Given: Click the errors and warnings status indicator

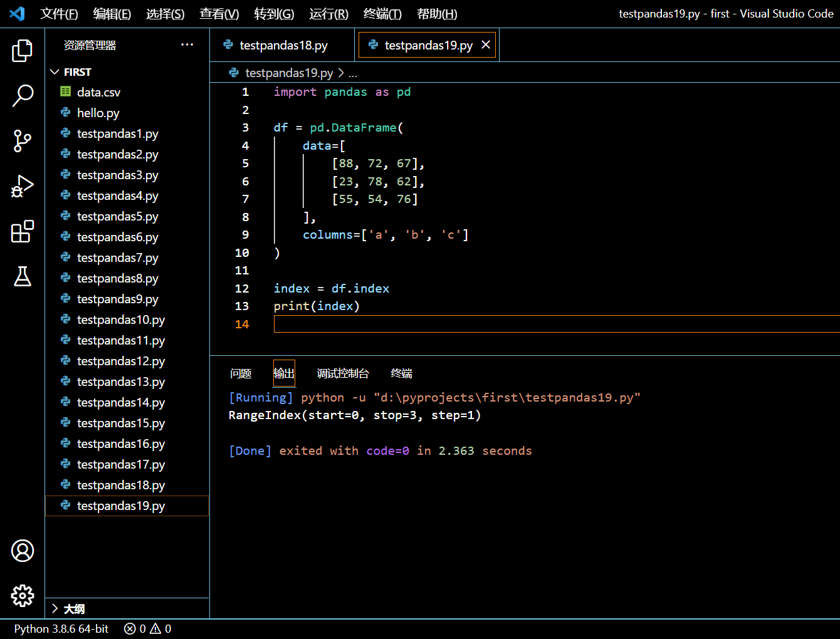Looking at the screenshot, I should [148, 628].
